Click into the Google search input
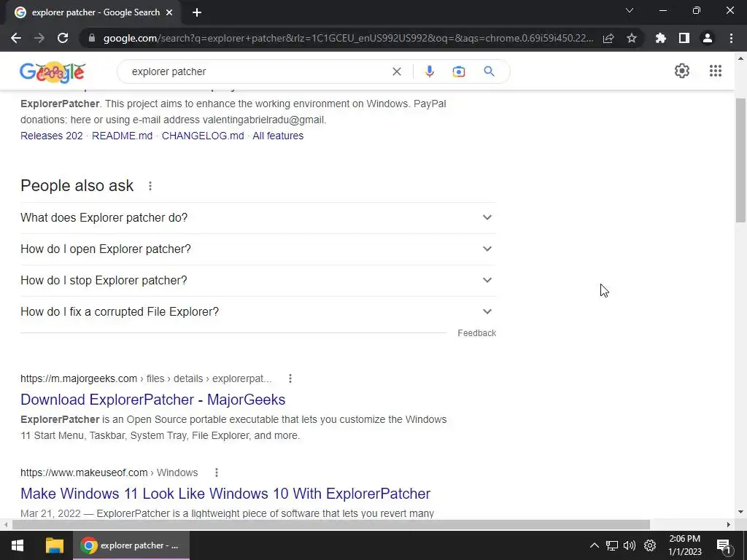Viewport: 747px width, 560px height. (x=258, y=71)
